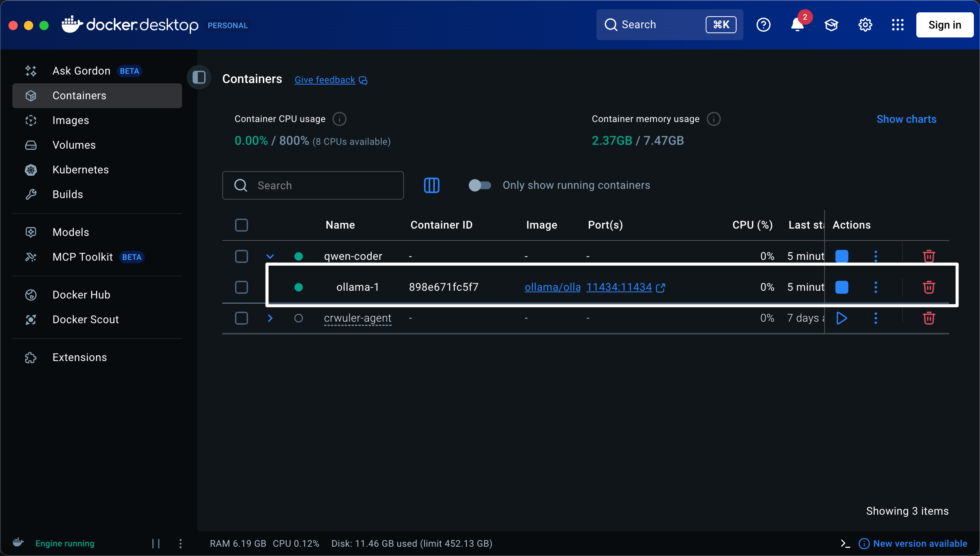Stop the ollama-1 container

(841, 287)
